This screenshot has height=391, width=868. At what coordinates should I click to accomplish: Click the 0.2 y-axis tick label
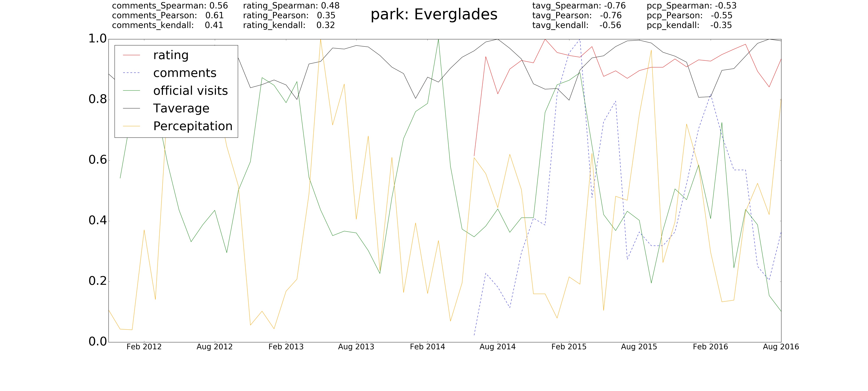(98, 281)
